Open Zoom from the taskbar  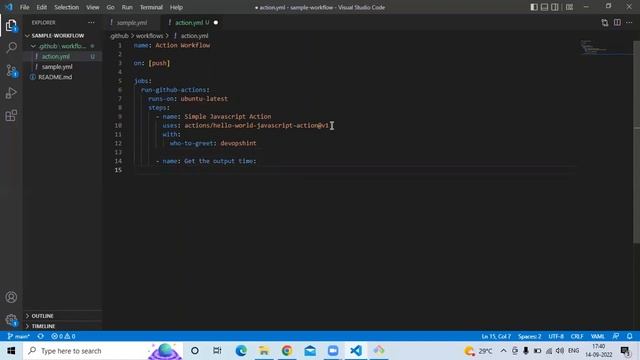coord(333,351)
